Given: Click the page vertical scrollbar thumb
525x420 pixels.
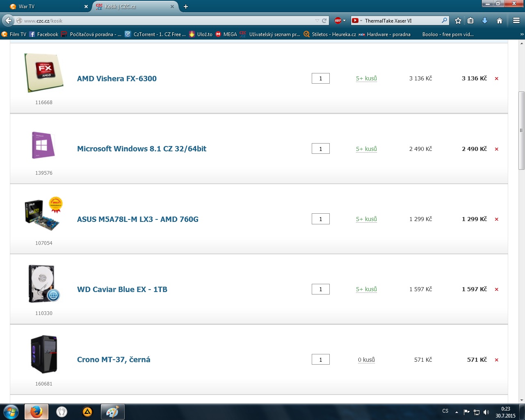Looking at the screenshot, I should tap(522, 130).
